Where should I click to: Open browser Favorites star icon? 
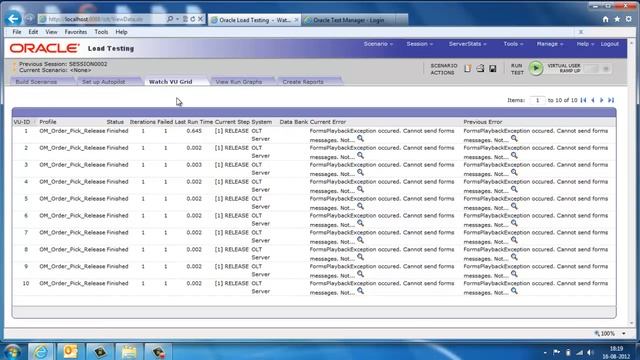pyautogui.click(x=617, y=19)
